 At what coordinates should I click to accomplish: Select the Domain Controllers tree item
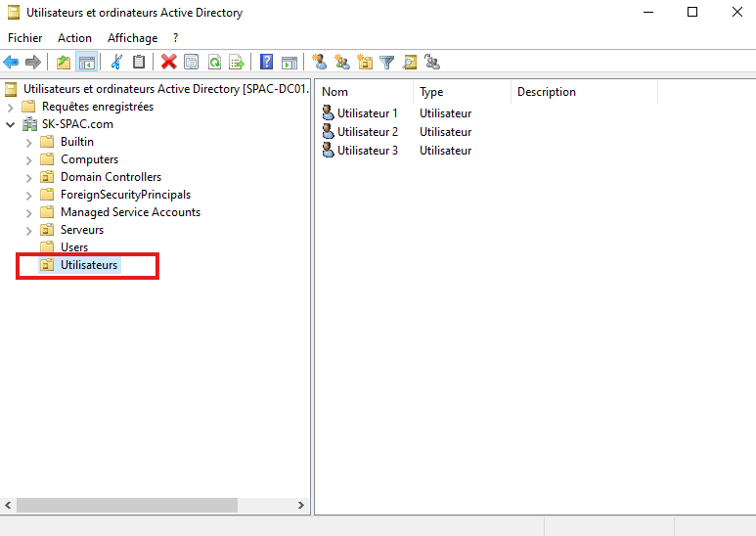coord(111,177)
